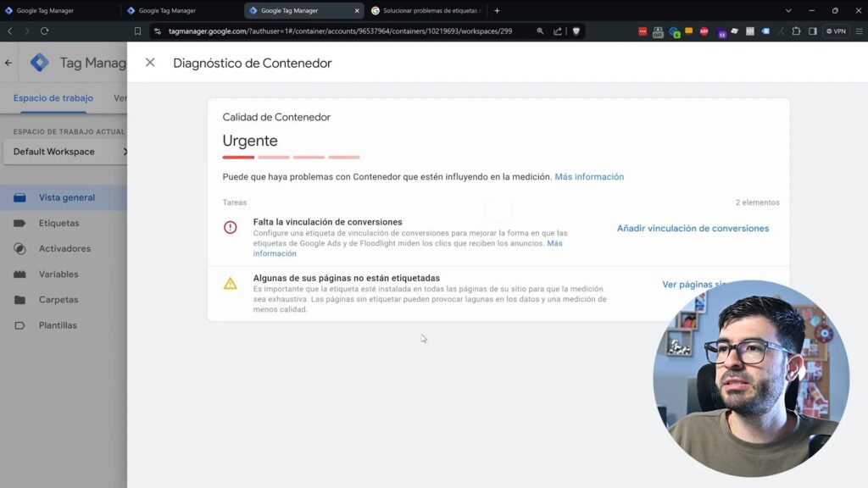Close the active Google Tag Manager tab
This screenshot has height=488, width=868.
357,10
